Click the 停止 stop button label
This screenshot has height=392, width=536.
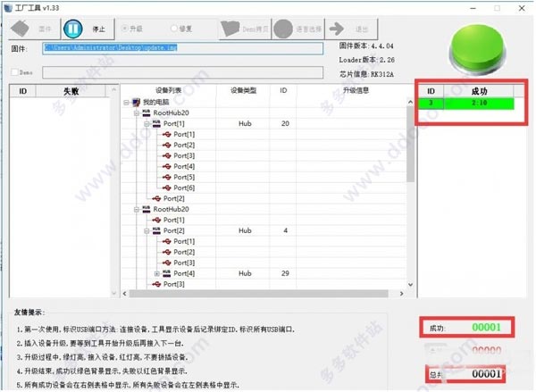(99, 29)
